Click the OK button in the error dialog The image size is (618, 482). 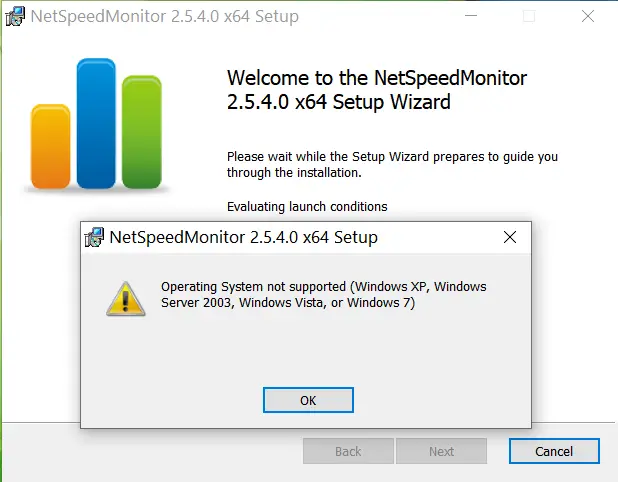308,400
